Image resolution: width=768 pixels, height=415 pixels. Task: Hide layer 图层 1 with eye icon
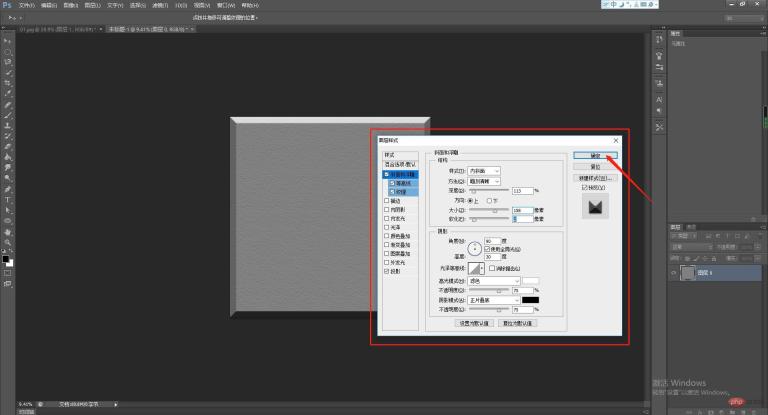(x=672, y=272)
